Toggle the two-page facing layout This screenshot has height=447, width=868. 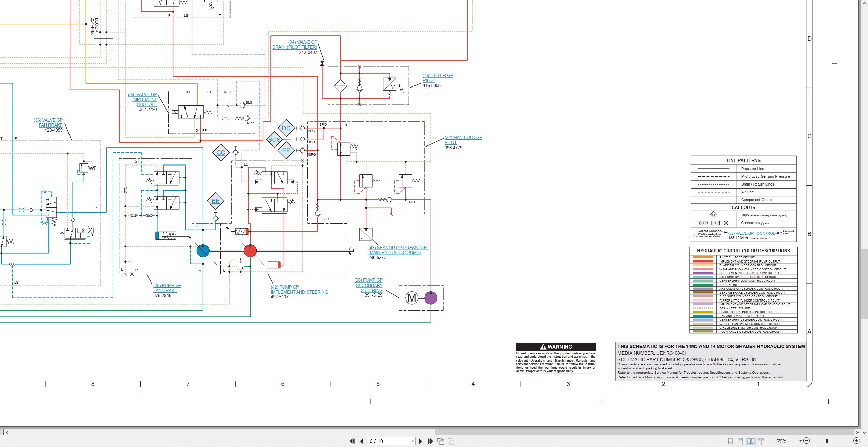751,441
